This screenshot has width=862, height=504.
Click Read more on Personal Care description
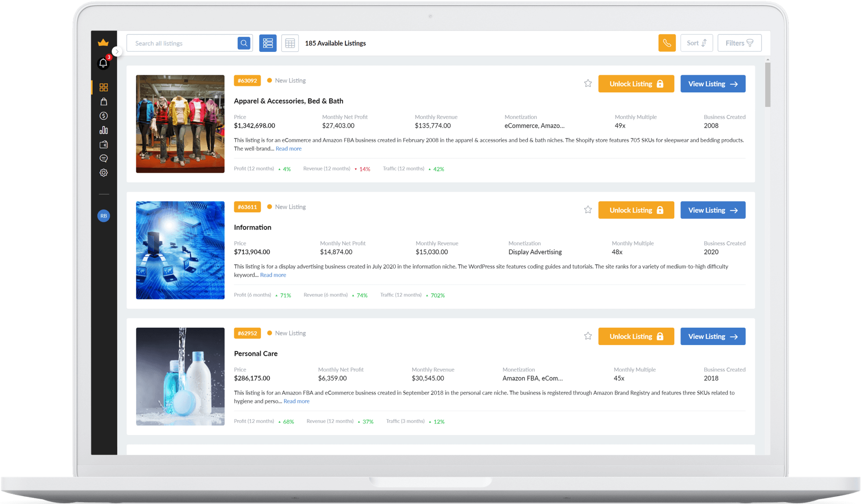tap(296, 401)
